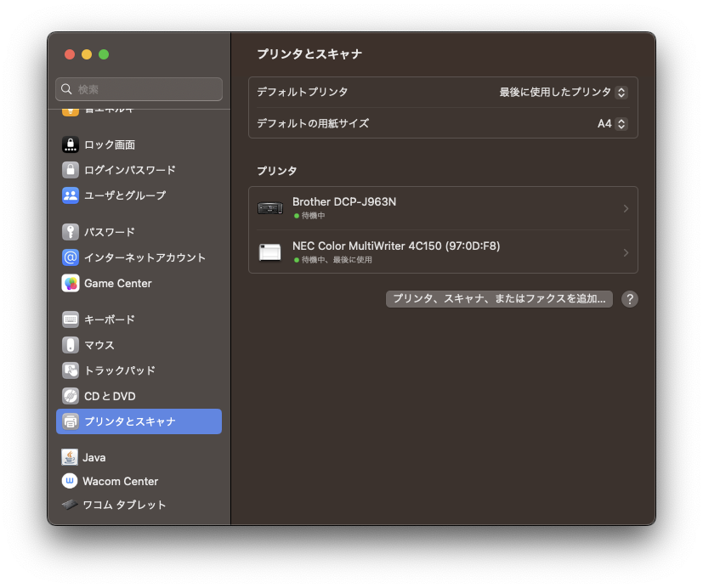Image resolution: width=703 pixels, height=588 pixels.
Task: Select the CD と DVD sidebar label
Action: (x=110, y=396)
